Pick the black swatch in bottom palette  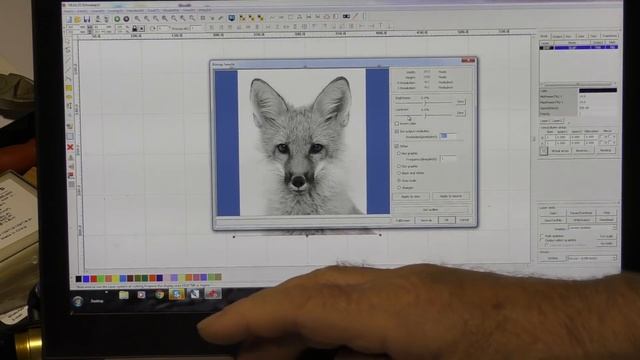[x=78, y=279]
